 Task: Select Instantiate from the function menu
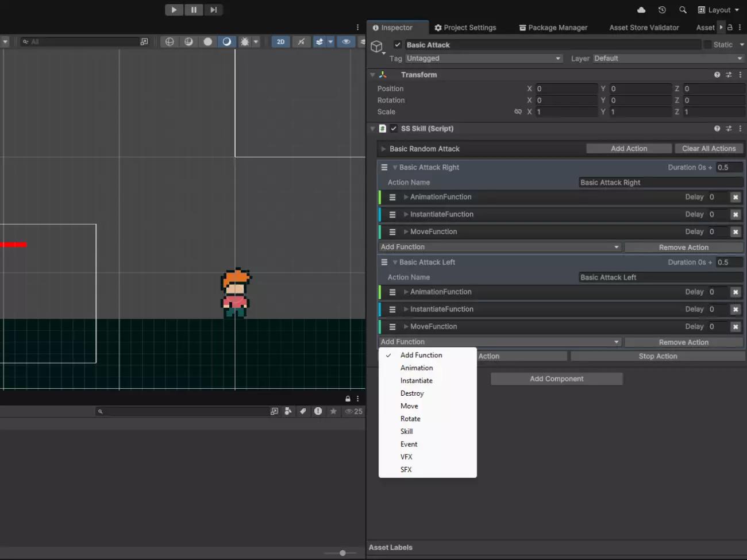coord(417,381)
